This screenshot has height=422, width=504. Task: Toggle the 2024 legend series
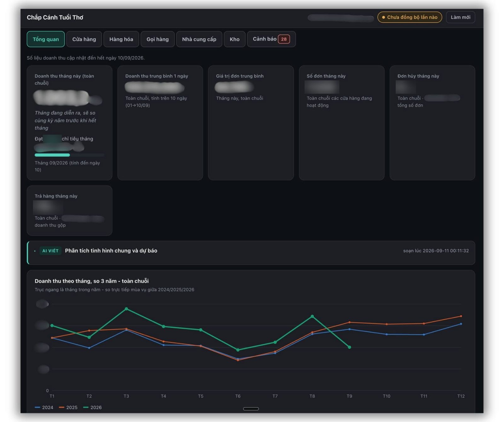tap(44, 407)
